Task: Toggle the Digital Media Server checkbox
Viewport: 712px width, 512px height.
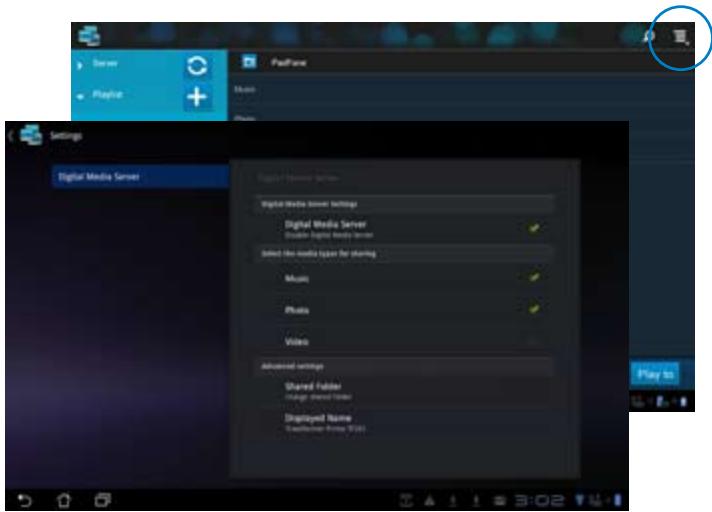Action: pos(535,228)
